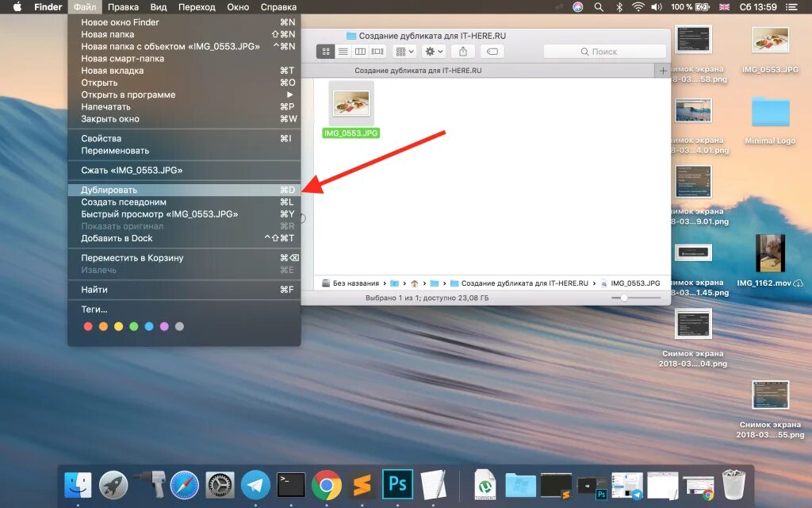The width and height of the screenshot is (812, 508).
Task: Open Launchpad from the Dock
Action: (x=113, y=486)
